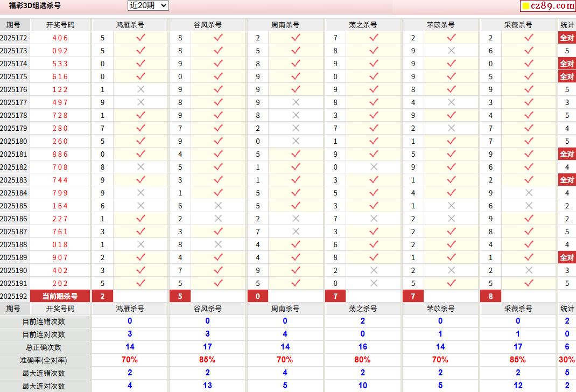
Task: Click 周南杀号 check mark in row 2025183
Action: point(296,180)
